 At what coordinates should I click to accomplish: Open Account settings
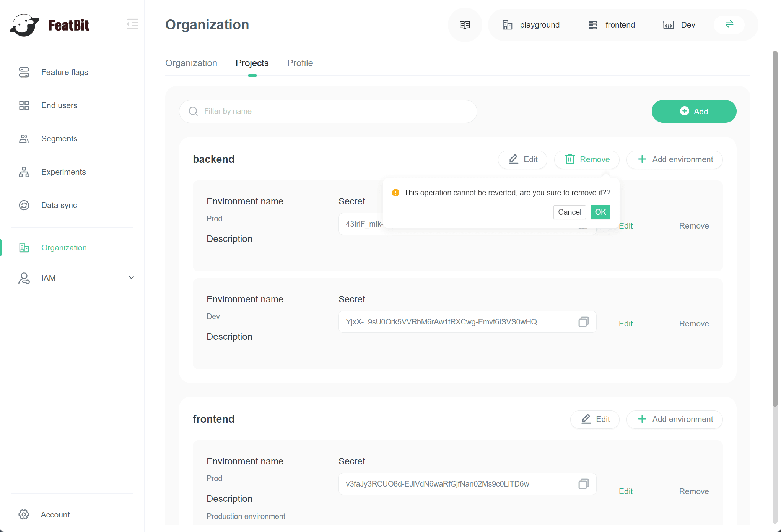click(x=55, y=515)
